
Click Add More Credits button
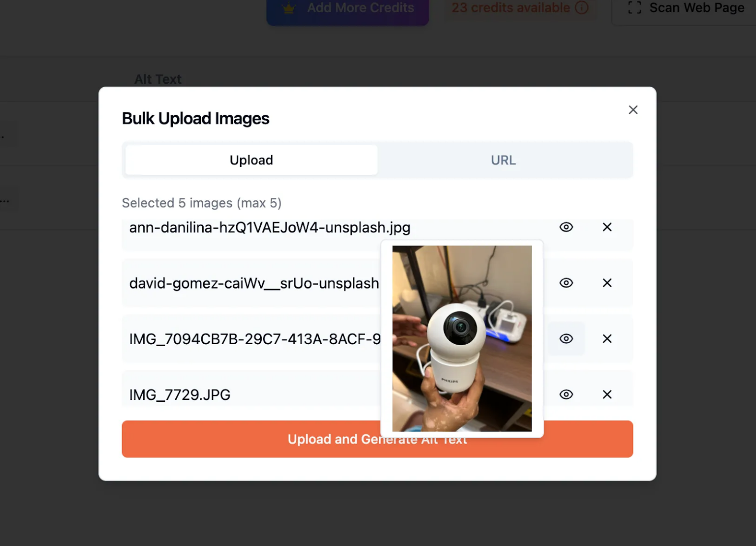[x=347, y=8]
